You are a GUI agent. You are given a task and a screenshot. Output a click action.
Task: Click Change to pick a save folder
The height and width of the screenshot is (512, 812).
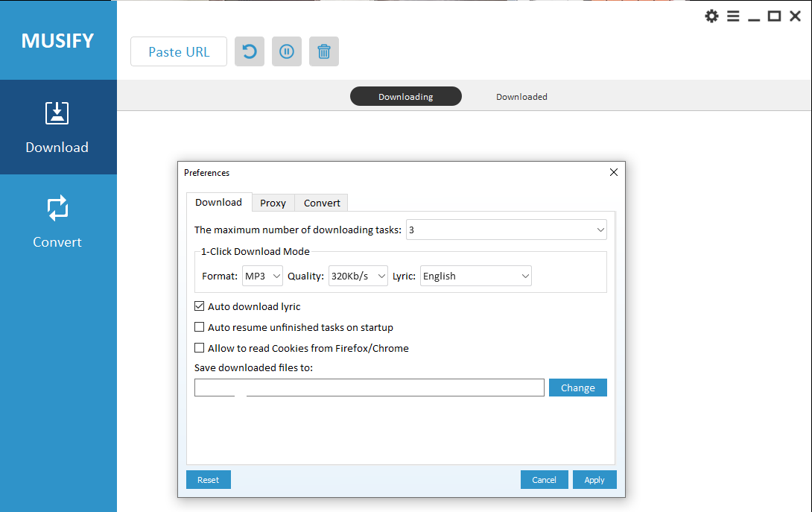[577, 388]
